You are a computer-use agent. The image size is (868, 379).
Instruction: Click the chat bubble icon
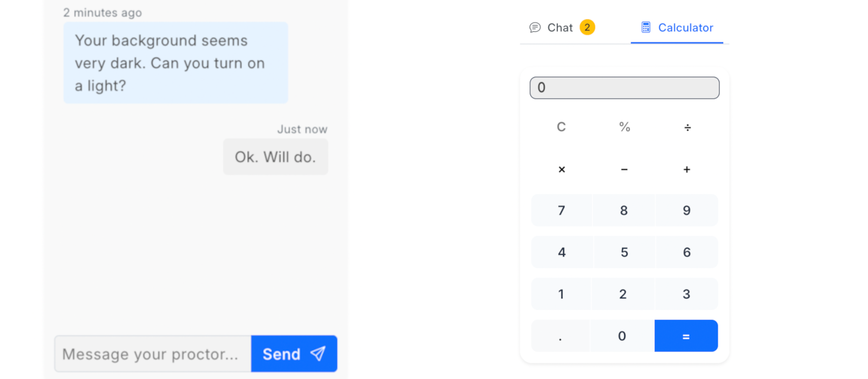pos(535,28)
